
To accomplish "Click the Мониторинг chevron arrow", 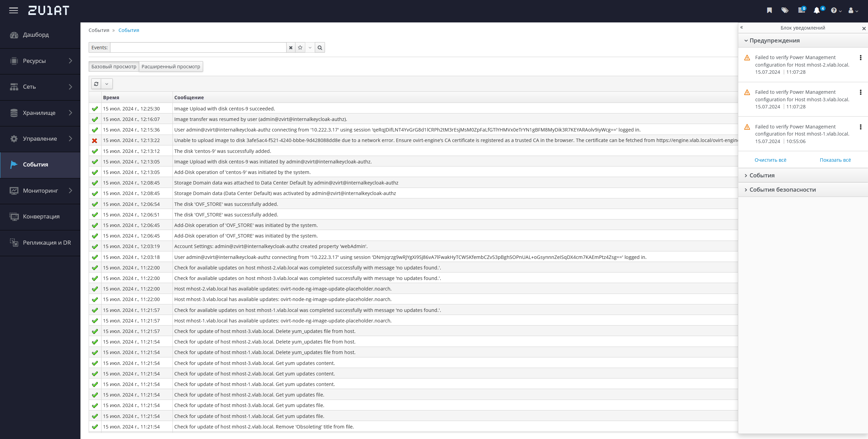I will click(x=70, y=191).
